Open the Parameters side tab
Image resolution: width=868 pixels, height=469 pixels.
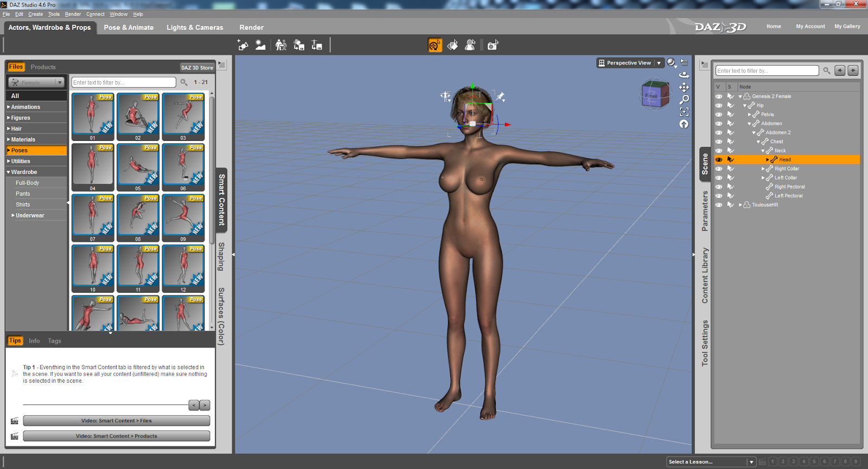click(x=705, y=211)
